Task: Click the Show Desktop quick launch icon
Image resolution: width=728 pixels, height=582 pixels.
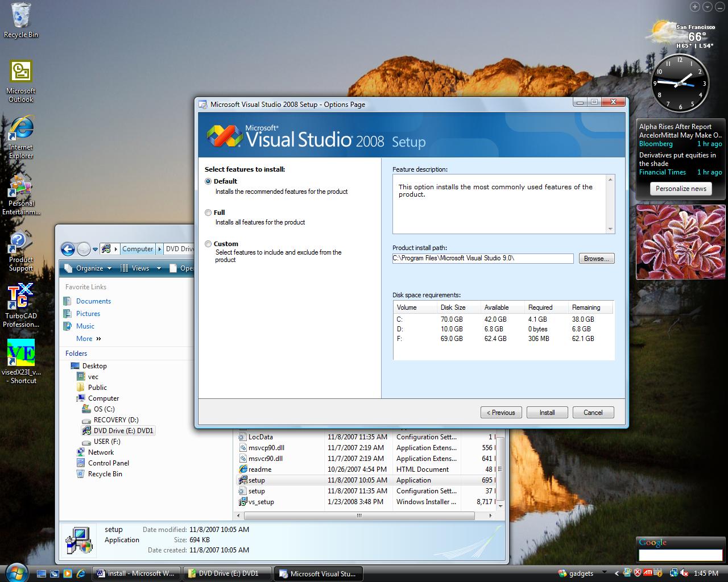Action: click(41, 573)
